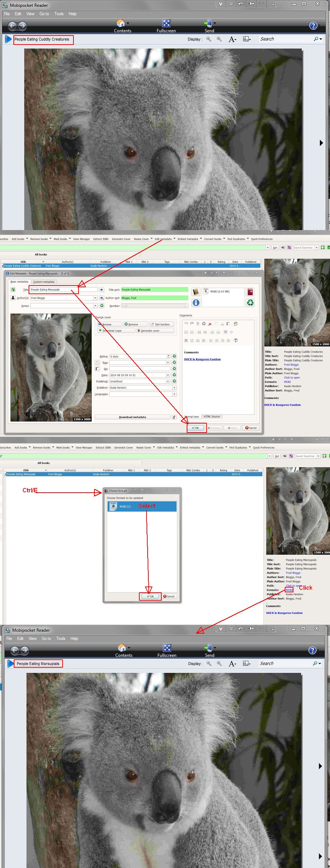Click the red add-format book icon
330x868 pixels.
point(250,292)
